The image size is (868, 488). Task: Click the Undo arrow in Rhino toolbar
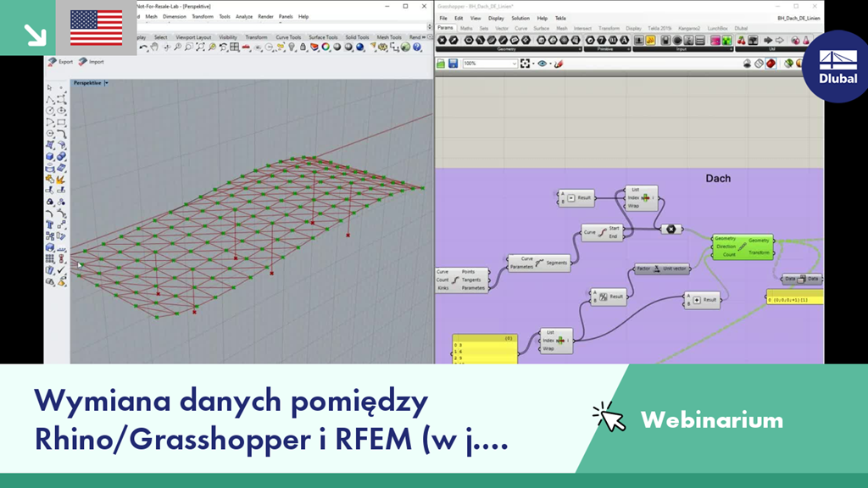pyautogui.click(x=142, y=47)
